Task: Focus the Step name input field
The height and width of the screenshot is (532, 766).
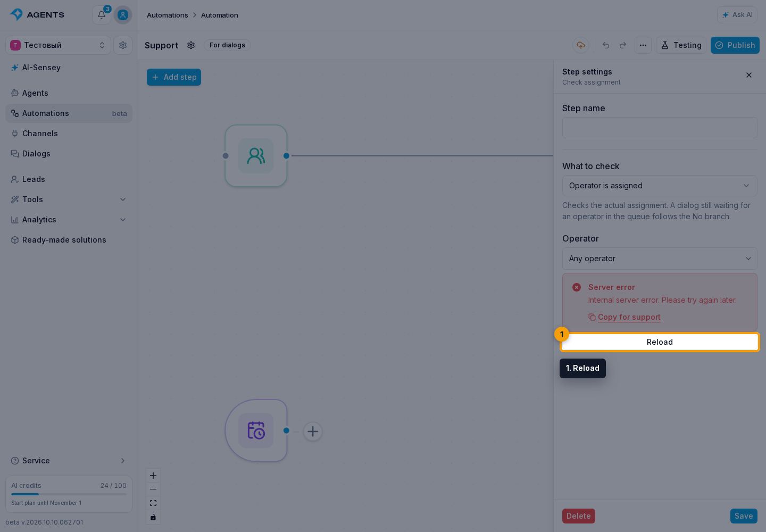Action: (660, 128)
